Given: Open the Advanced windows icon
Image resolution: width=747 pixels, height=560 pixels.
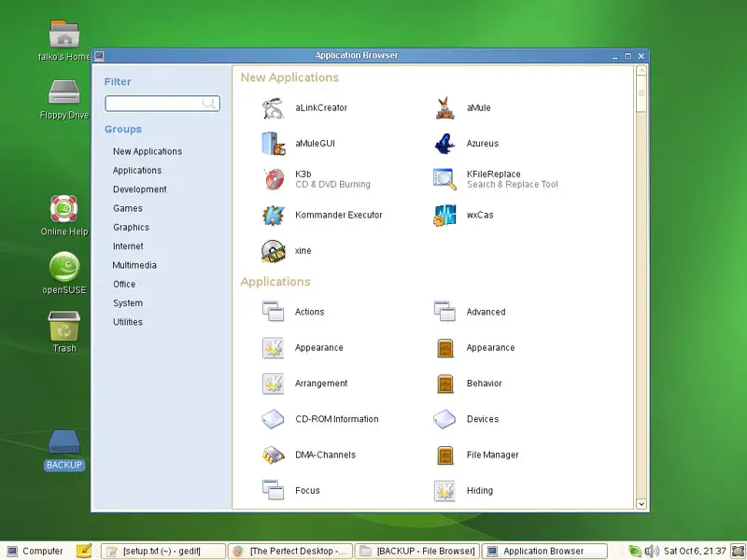Looking at the screenshot, I should (x=445, y=312).
